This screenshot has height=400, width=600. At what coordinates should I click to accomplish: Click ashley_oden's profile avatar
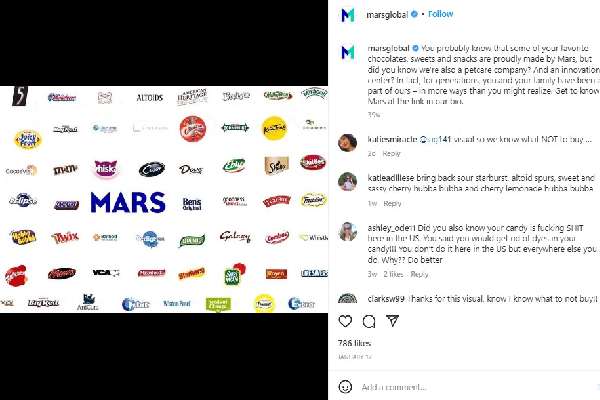click(347, 230)
